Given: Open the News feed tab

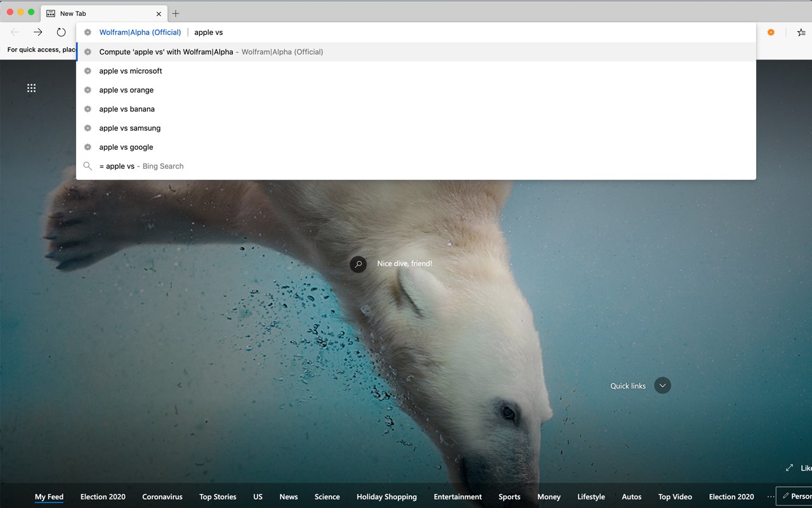Looking at the screenshot, I should click(289, 497).
